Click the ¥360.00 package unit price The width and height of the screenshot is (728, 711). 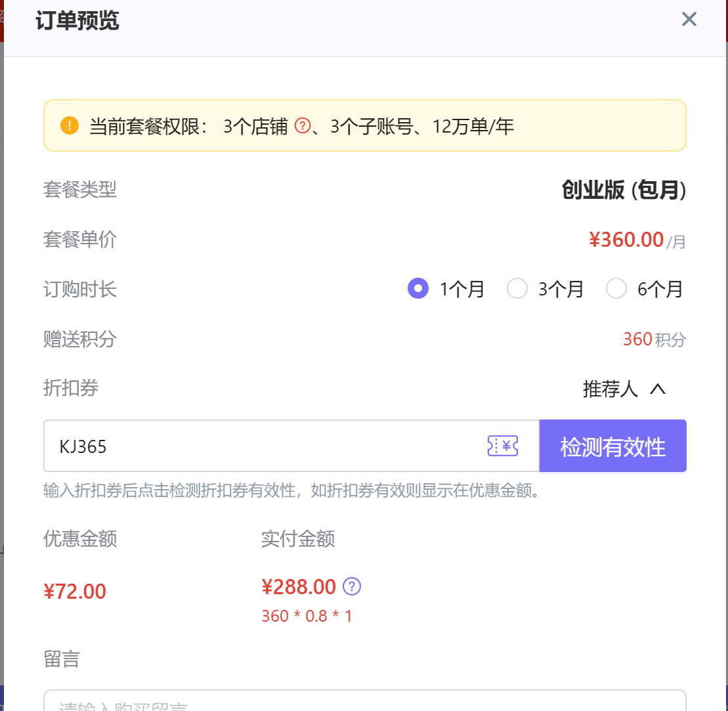coord(626,240)
